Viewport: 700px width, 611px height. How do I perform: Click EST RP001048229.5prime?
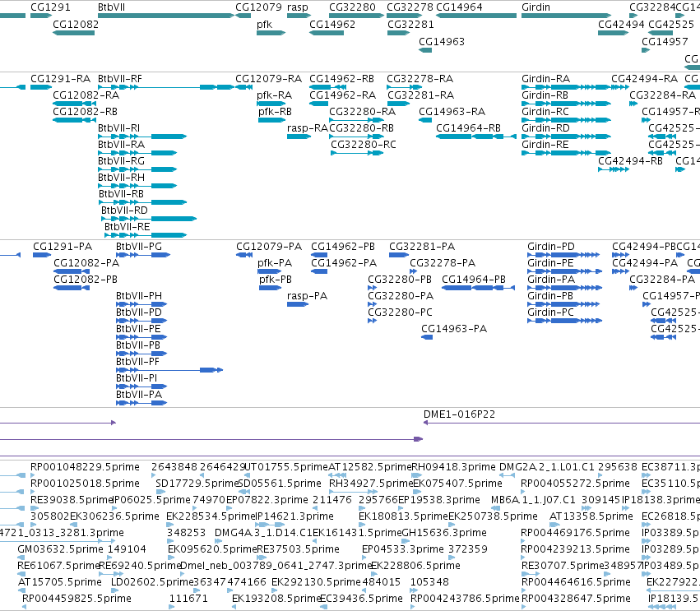point(85,467)
